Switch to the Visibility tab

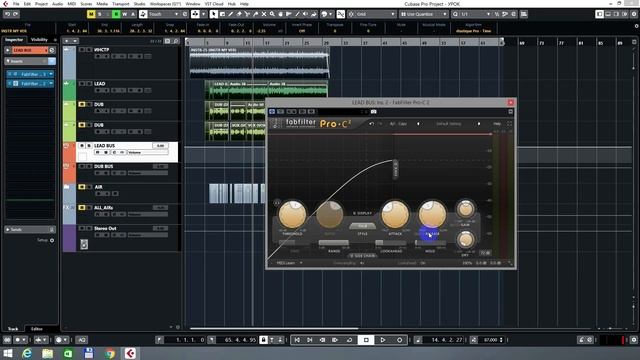[x=39, y=40]
